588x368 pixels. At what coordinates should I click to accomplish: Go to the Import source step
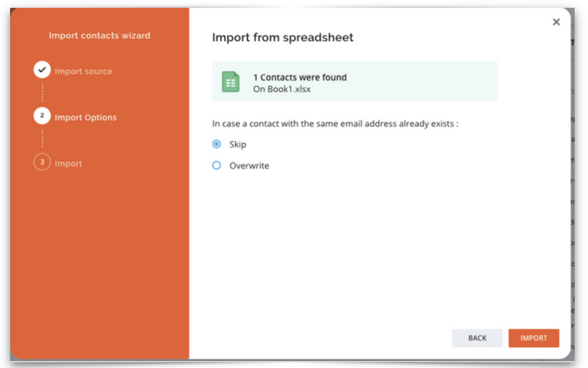point(83,71)
